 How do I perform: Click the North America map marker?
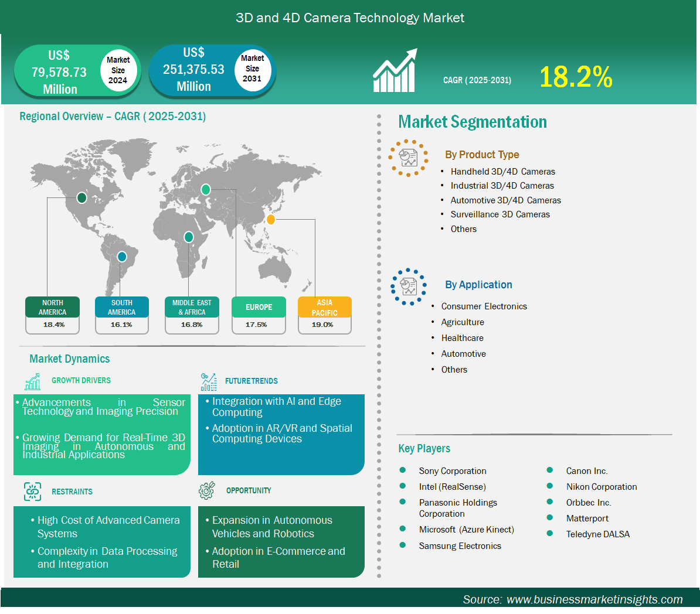pyautogui.click(x=81, y=198)
